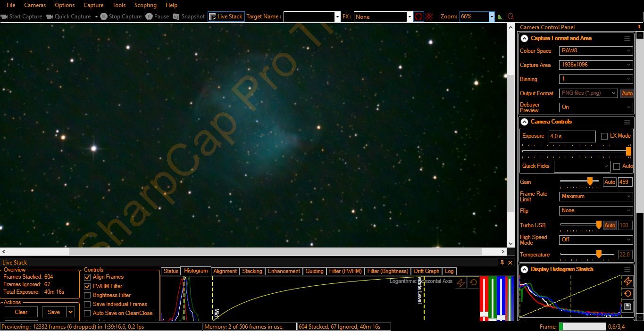Screen dimensions: 644x331
Task: Switch to the Enhancement tab
Action: click(x=284, y=271)
